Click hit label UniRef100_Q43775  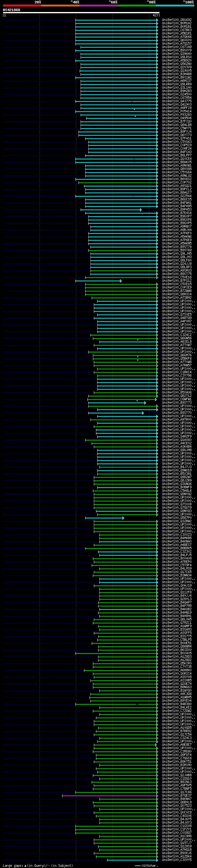coord(176,101)
